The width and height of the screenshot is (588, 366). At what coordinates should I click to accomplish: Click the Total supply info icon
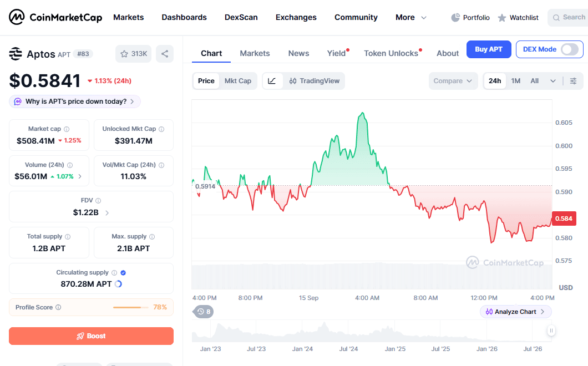[68, 237]
